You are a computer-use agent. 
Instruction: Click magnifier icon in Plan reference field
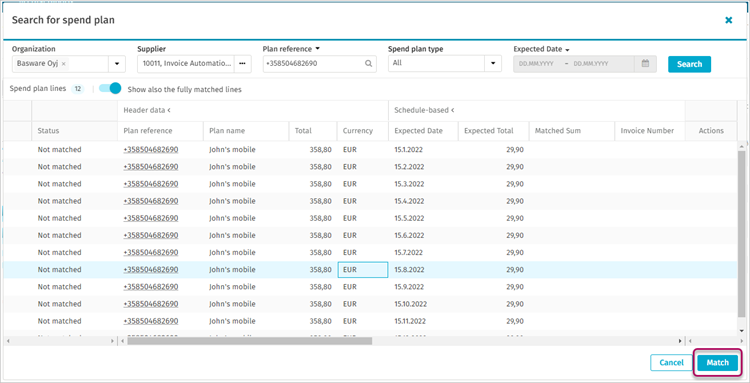coord(368,64)
